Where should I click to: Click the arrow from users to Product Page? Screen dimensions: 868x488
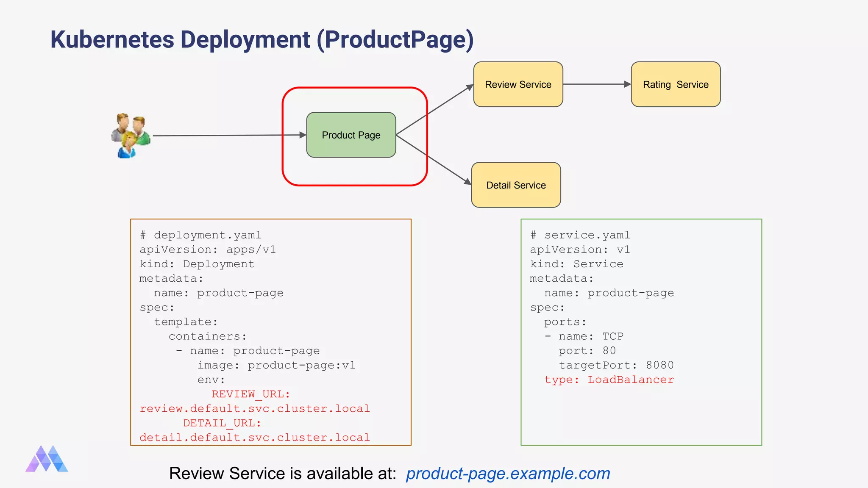tap(229, 136)
